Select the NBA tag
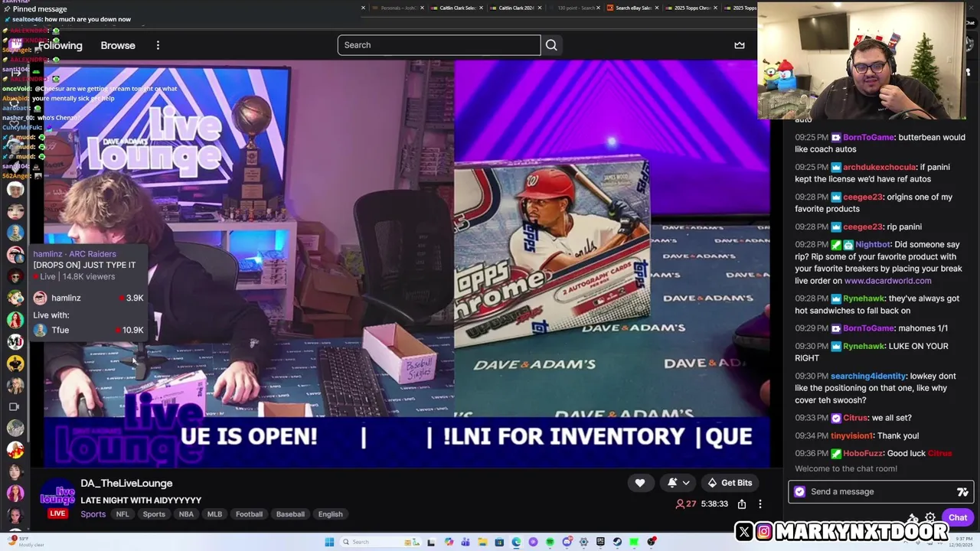Image resolution: width=980 pixels, height=551 pixels. point(186,514)
